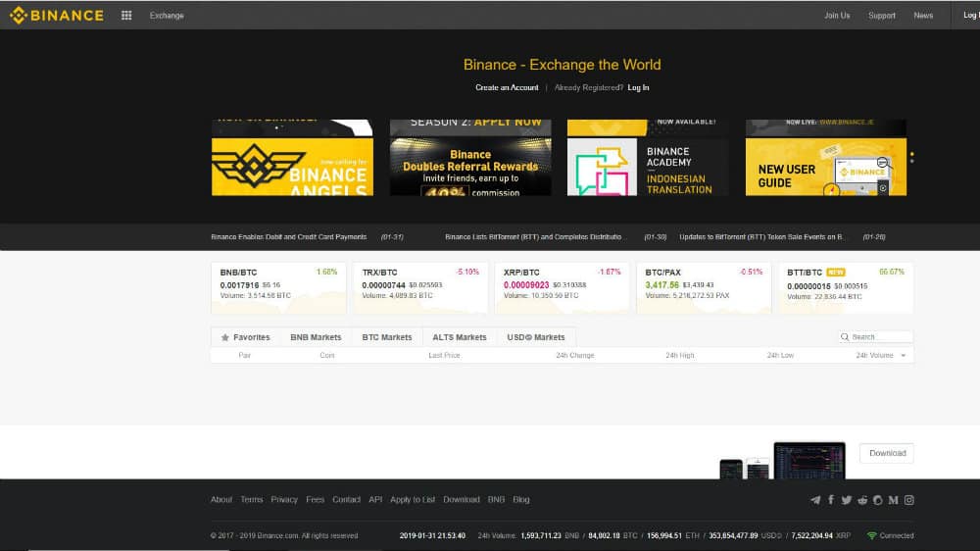Open the Join Us menu item
Image resolution: width=980 pixels, height=551 pixels.
point(837,15)
